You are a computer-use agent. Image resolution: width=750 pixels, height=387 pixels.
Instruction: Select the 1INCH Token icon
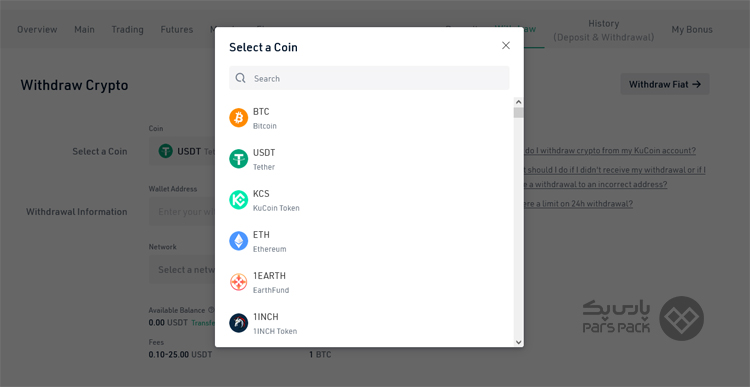click(x=239, y=323)
